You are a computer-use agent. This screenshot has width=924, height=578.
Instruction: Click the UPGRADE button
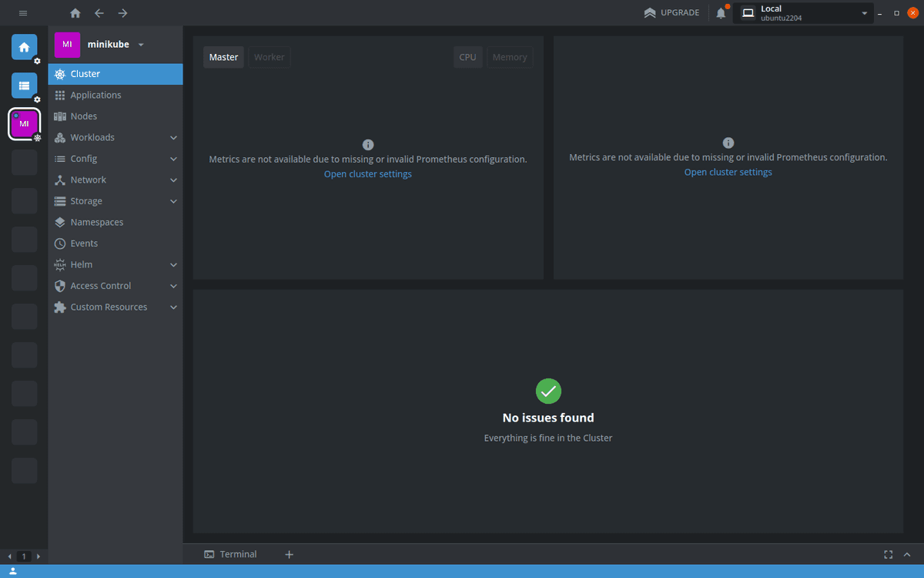click(x=671, y=13)
